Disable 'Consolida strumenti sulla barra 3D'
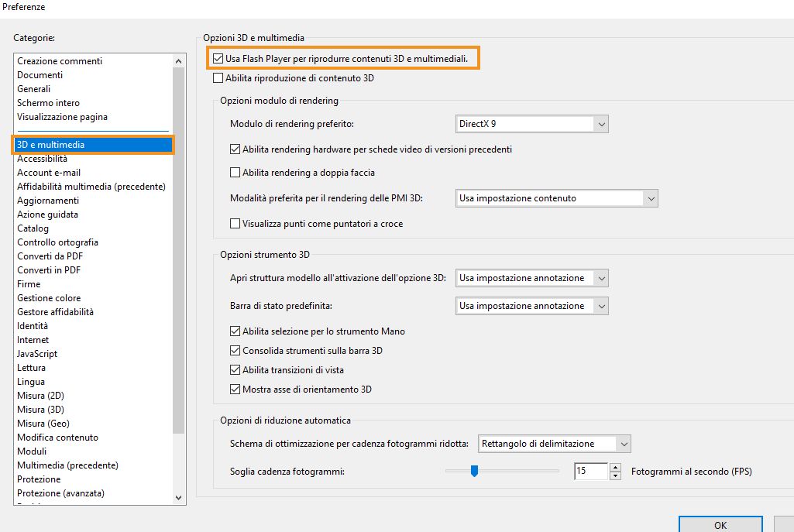This screenshot has width=794, height=532. tap(235, 348)
